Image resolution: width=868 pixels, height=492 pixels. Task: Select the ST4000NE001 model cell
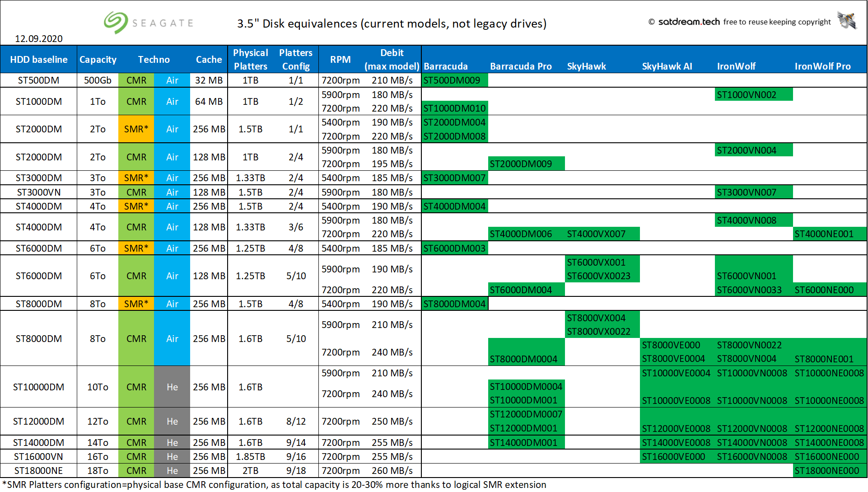[x=830, y=234]
